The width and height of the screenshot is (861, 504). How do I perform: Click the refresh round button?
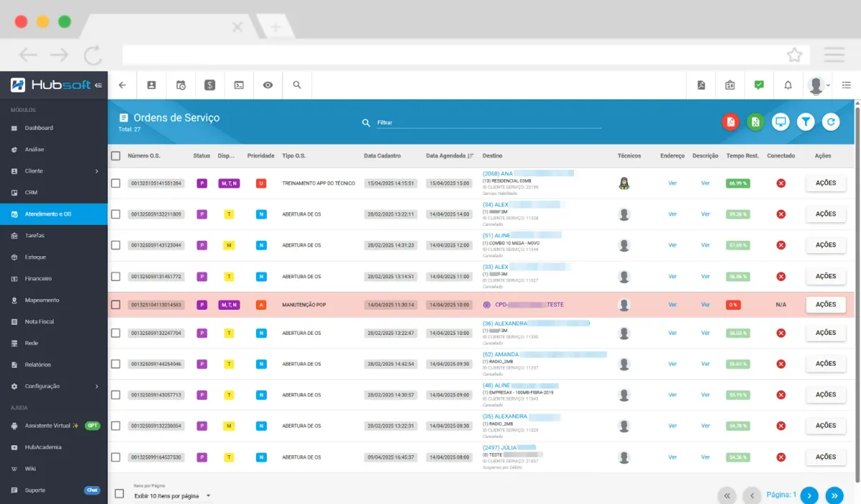point(831,122)
